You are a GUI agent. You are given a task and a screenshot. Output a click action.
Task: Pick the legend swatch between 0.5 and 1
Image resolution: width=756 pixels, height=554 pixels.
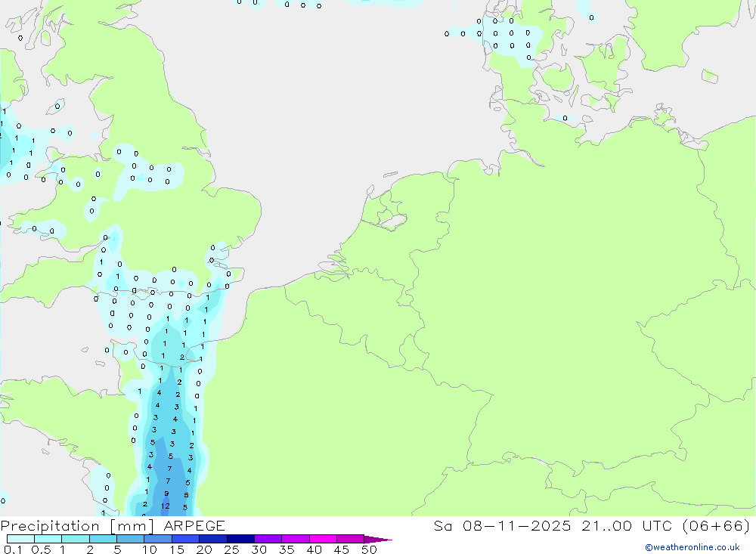point(48,539)
